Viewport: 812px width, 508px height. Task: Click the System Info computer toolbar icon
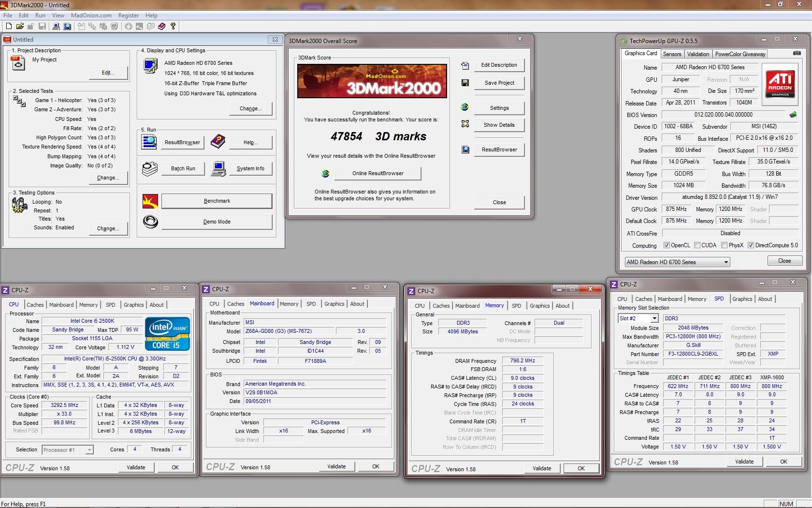(x=56, y=26)
